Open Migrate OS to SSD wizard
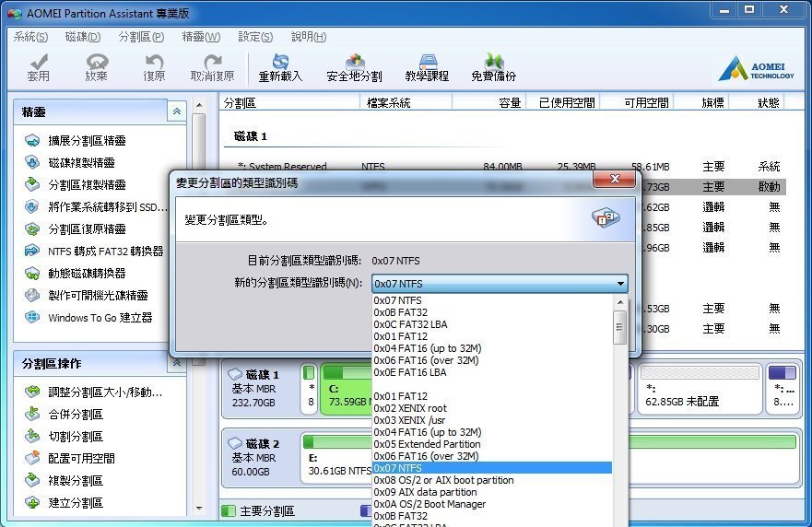This screenshot has width=812, height=527. coord(108,207)
